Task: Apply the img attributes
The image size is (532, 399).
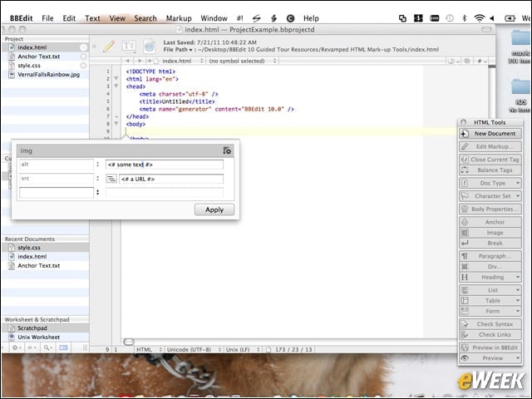Action: click(214, 209)
